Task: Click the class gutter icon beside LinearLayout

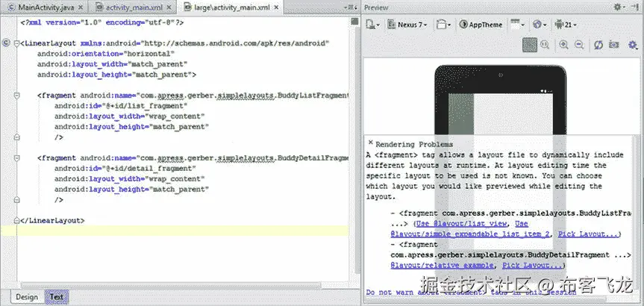Action: (x=6, y=43)
